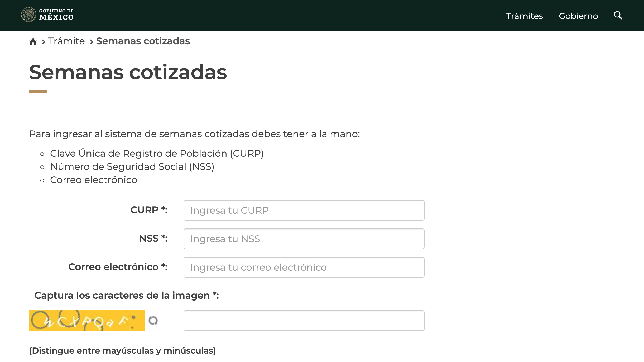Click the Gobierno de México logo

(x=47, y=15)
